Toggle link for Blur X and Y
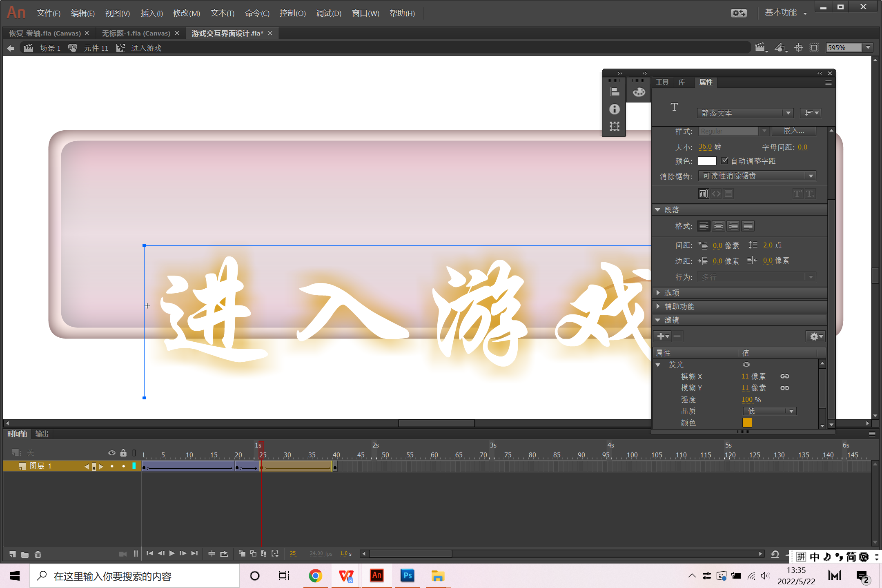 click(x=785, y=376)
